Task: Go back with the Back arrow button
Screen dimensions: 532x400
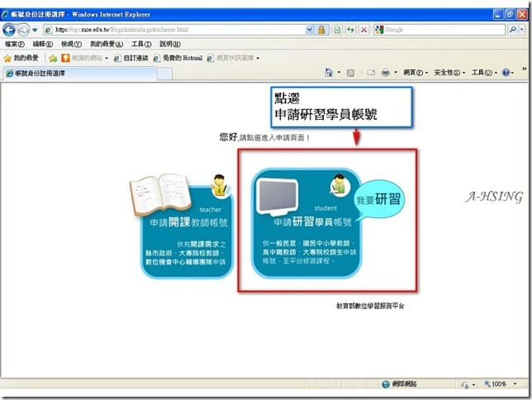Action: click(x=9, y=30)
